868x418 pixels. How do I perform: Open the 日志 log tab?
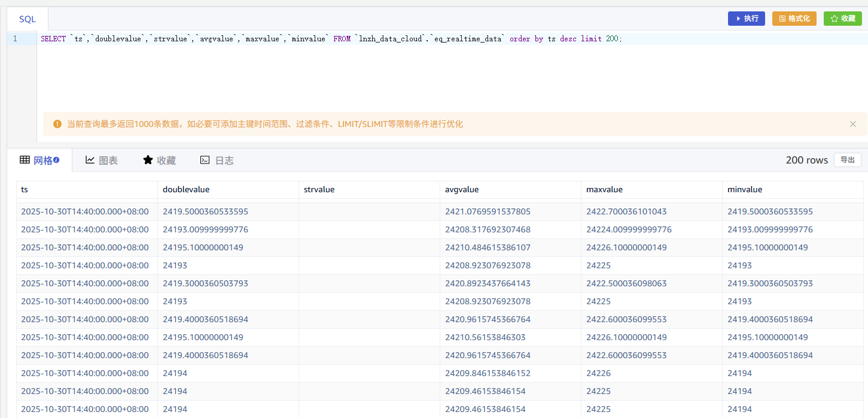pos(217,160)
